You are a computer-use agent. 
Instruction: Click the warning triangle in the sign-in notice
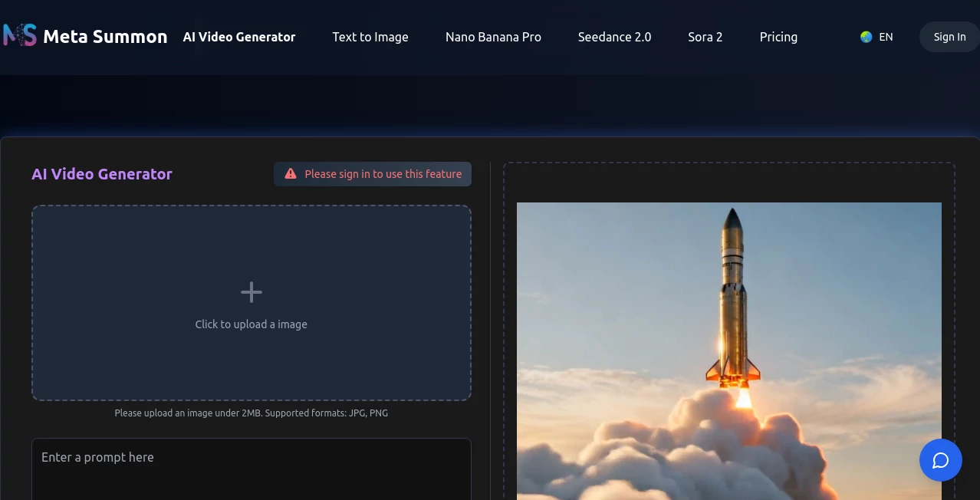click(x=290, y=173)
